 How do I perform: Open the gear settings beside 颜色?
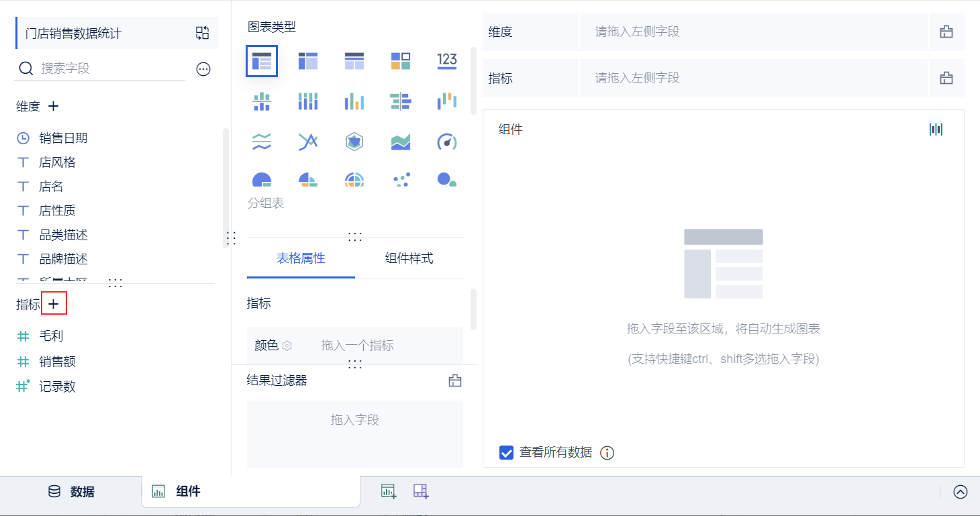pos(287,346)
